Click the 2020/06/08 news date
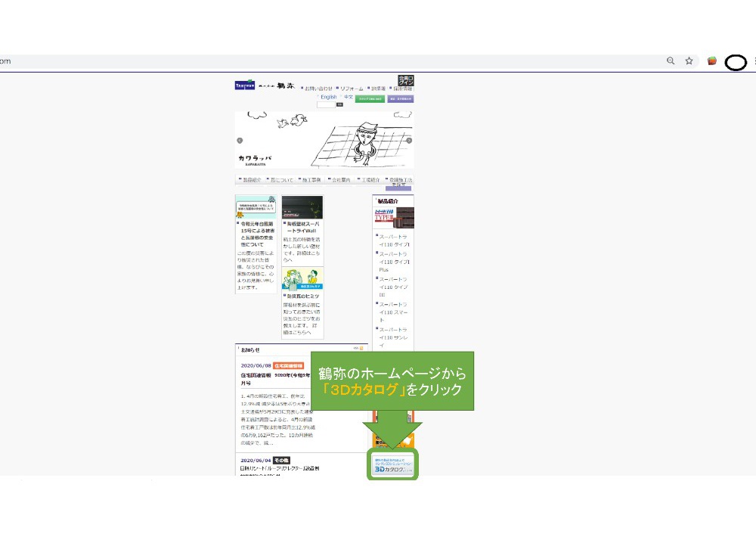This screenshot has height=534, width=756. (256, 365)
